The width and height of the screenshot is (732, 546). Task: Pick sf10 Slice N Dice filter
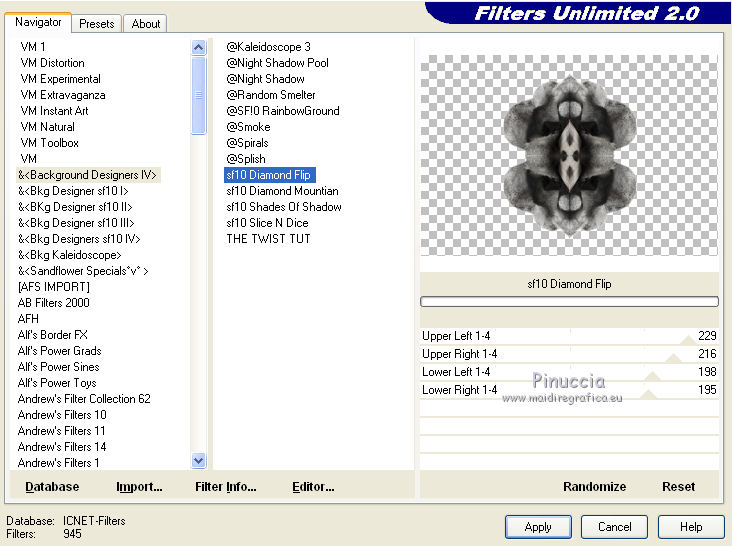267,223
